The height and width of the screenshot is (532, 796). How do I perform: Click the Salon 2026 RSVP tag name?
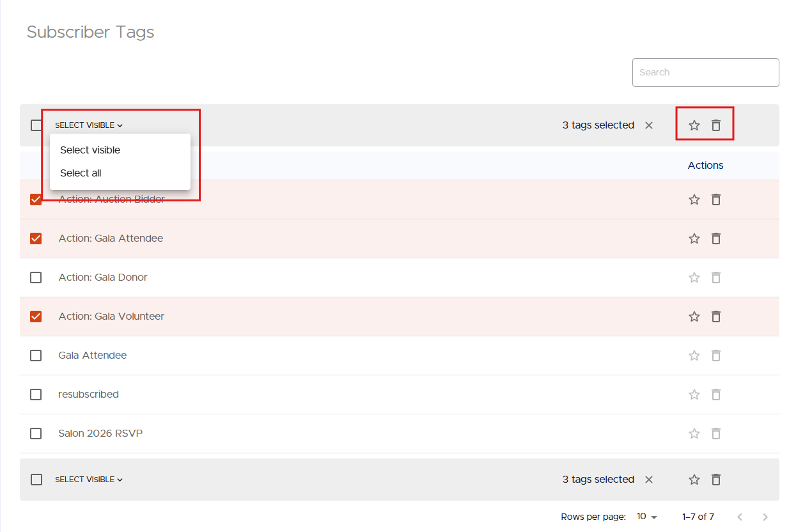point(100,434)
